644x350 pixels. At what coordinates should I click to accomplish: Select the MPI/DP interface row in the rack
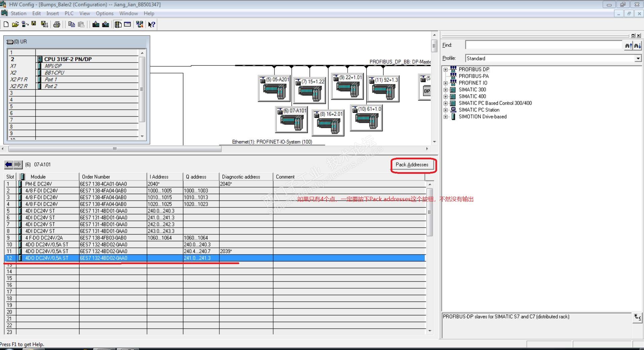73,66
